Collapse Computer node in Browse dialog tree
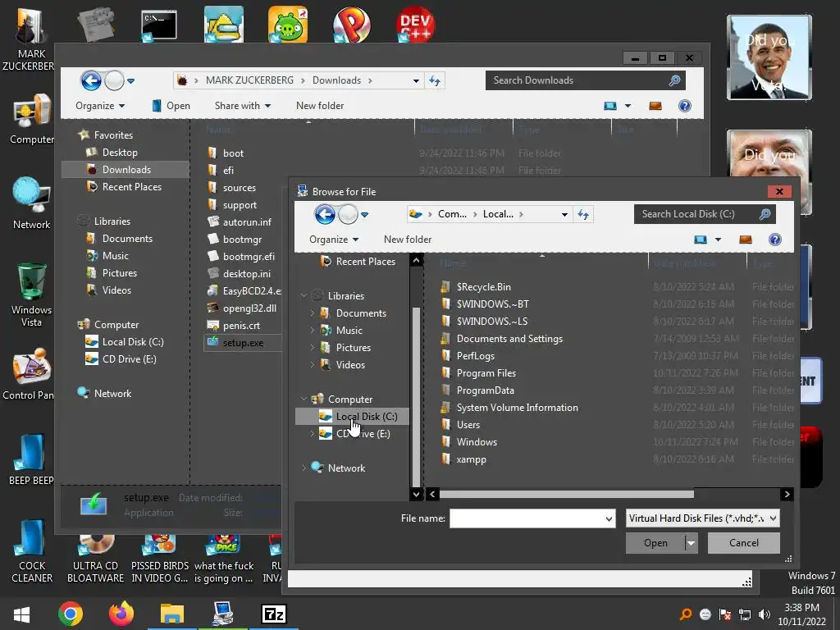The height and width of the screenshot is (630, 840). (x=304, y=399)
